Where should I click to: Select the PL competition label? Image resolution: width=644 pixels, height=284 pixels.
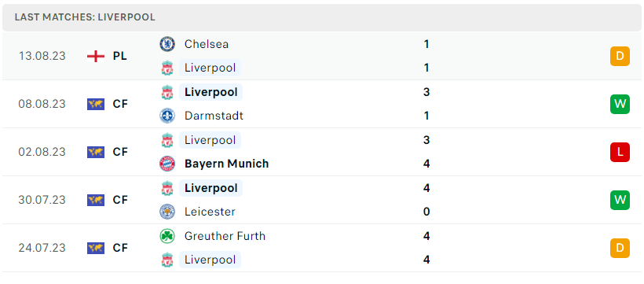coord(120,56)
